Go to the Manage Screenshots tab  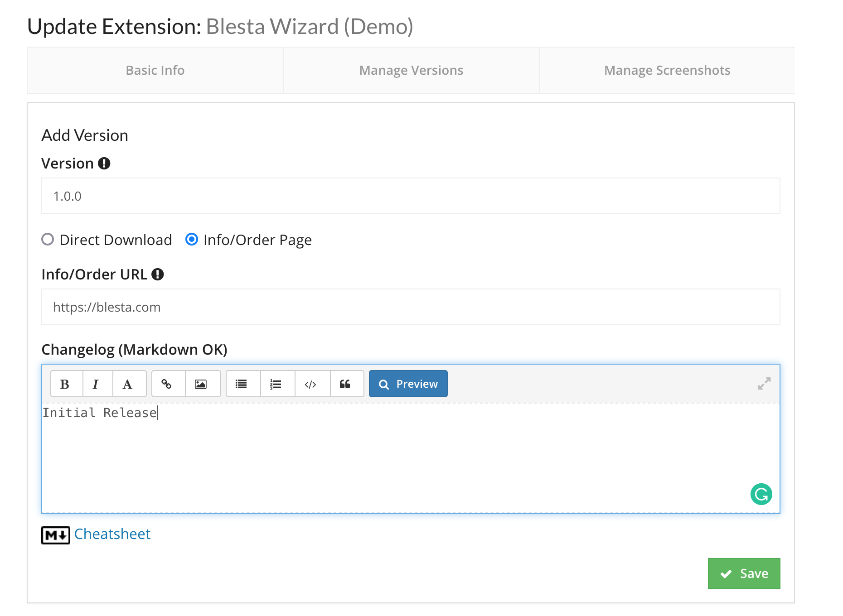pyautogui.click(x=667, y=71)
